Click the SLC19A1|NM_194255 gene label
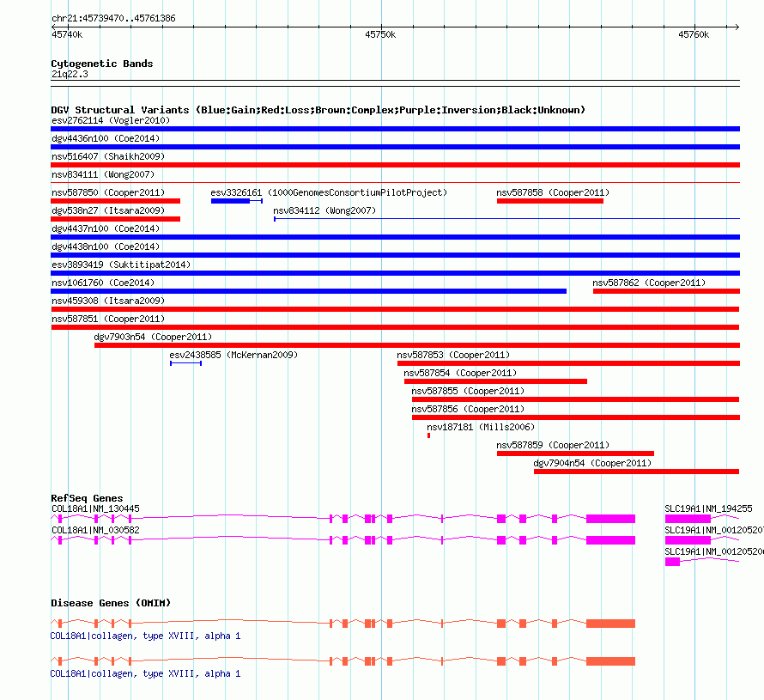 point(708,508)
